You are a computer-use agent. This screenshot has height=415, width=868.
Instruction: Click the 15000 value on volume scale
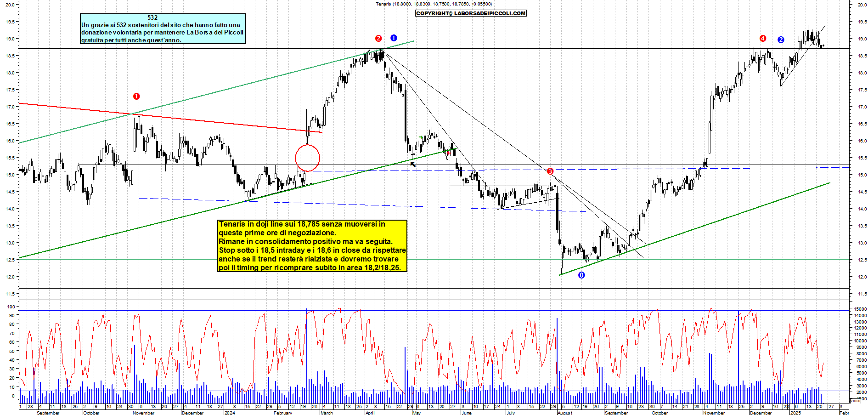[860, 309]
